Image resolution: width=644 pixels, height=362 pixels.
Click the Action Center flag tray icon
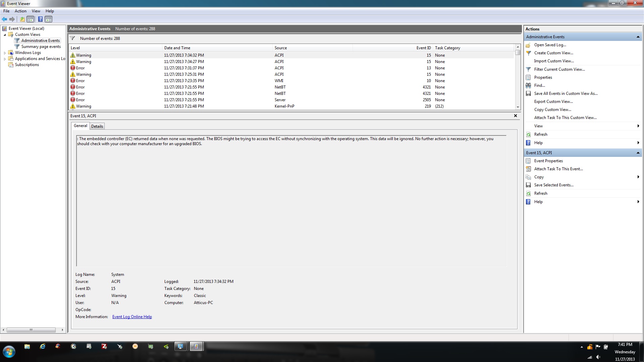[598, 347]
